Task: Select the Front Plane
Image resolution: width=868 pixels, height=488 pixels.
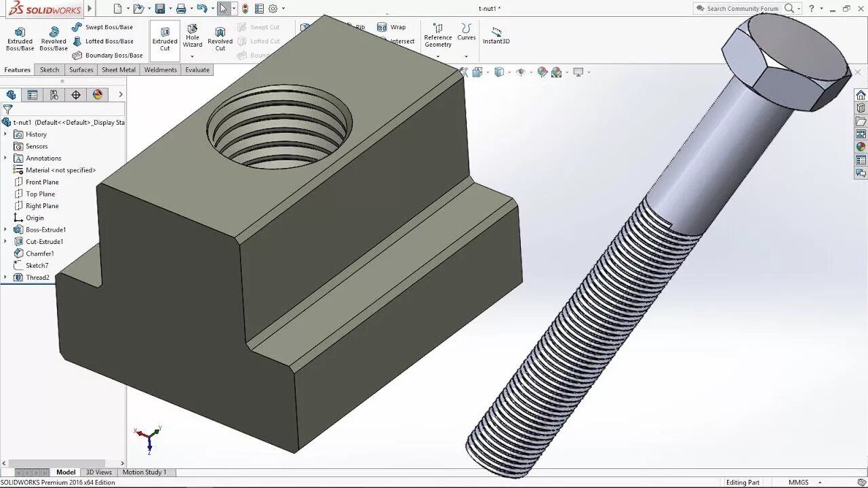Action: point(36,182)
